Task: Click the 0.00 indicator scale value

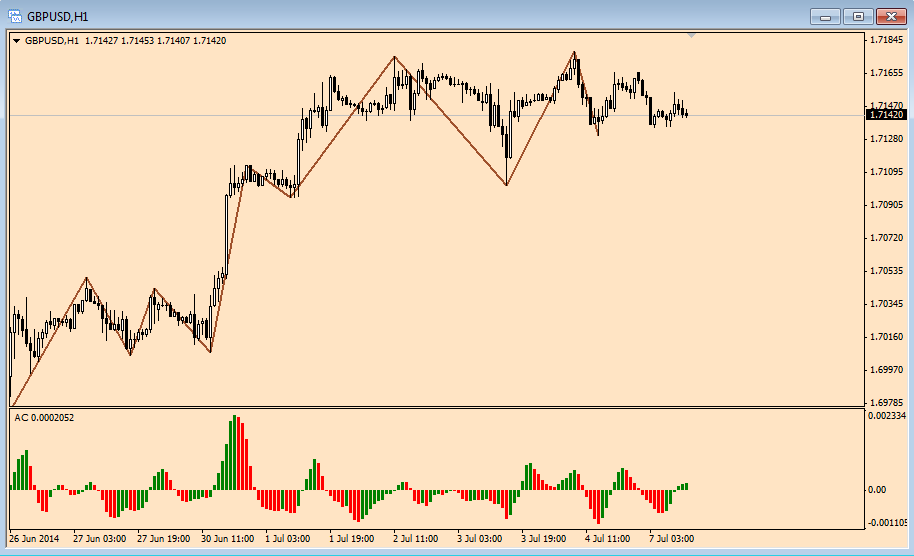Action: 877,490
